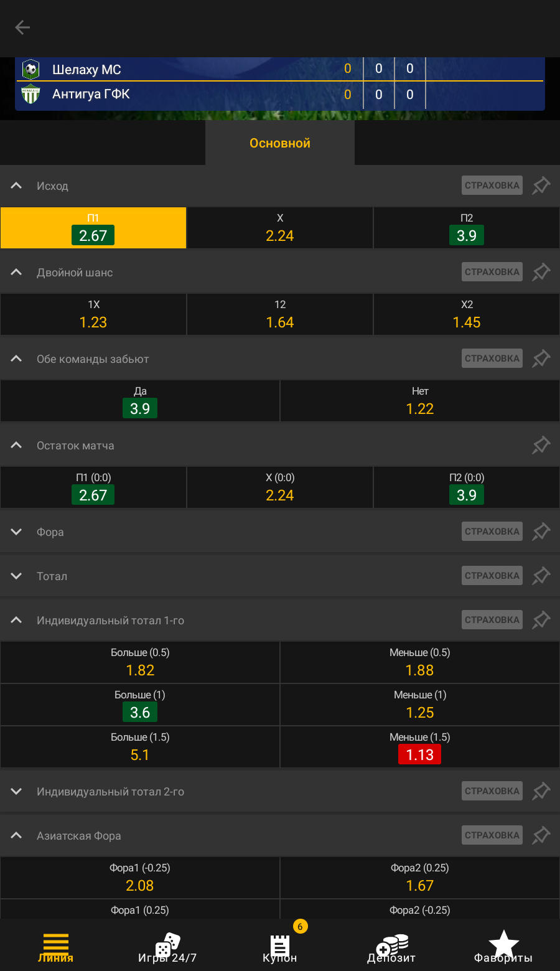
Task: Tap the back arrow icon
Action: click(22, 27)
